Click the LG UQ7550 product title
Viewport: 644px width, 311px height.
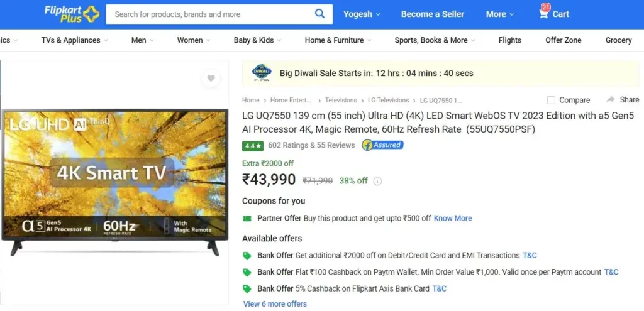[x=438, y=123]
